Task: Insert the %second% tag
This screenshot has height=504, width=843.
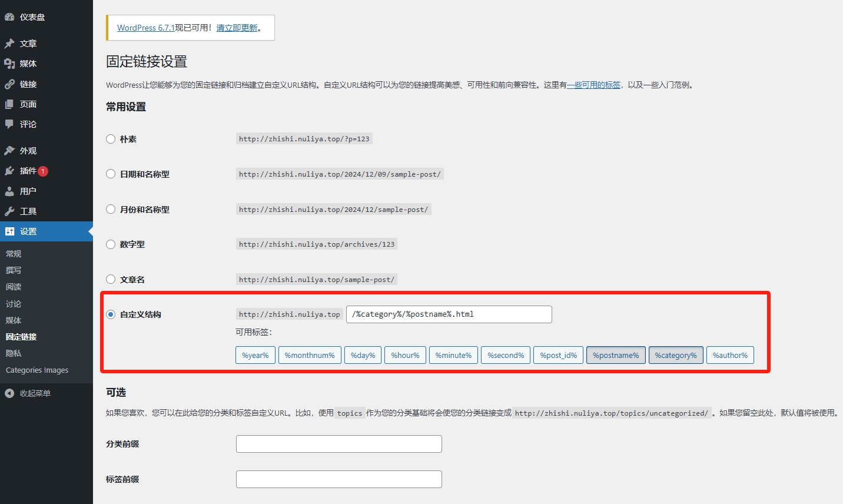Action: [x=506, y=355]
